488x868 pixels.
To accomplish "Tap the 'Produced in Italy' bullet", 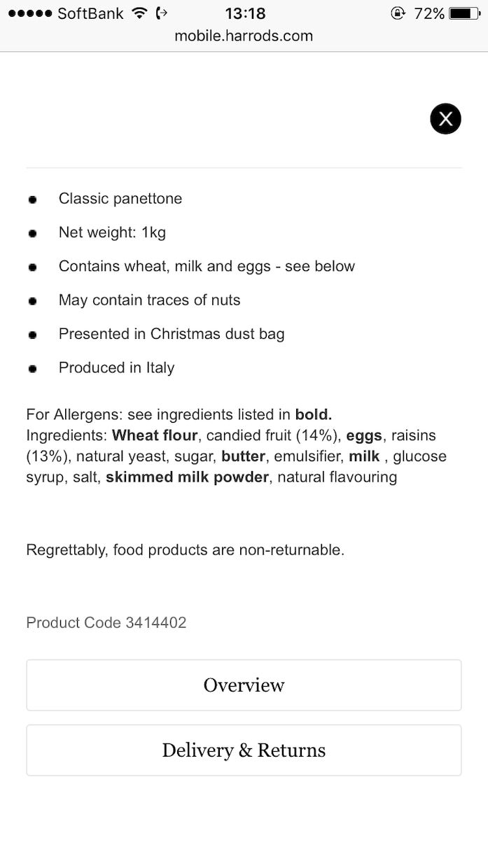I will (x=116, y=368).
